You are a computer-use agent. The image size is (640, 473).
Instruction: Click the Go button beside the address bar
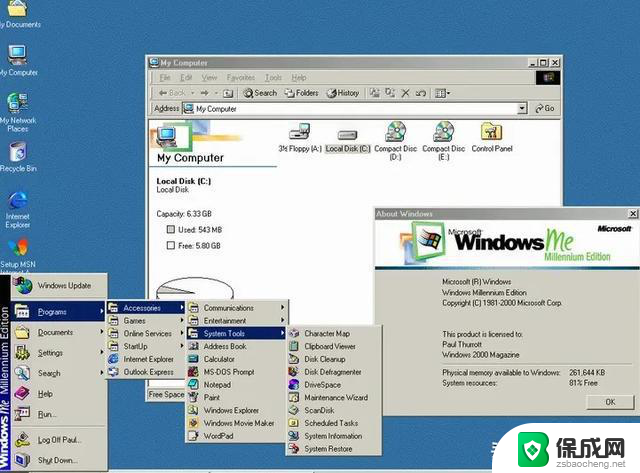[545, 108]
